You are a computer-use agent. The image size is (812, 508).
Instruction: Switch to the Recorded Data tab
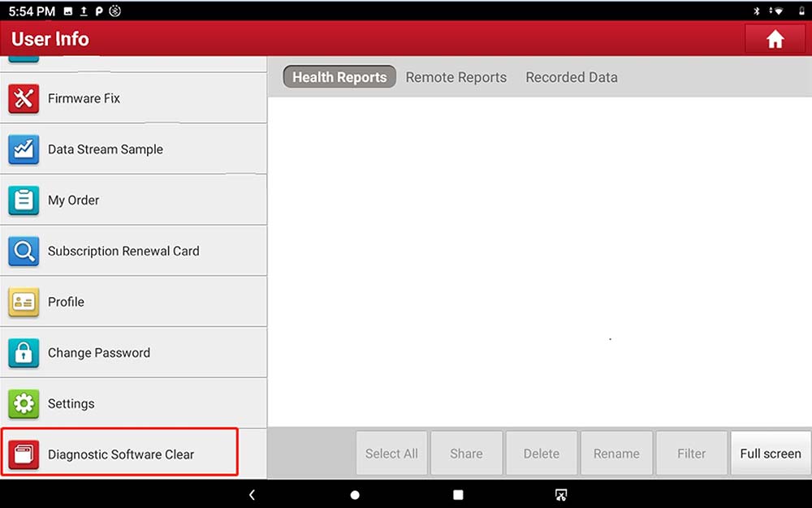571,77
